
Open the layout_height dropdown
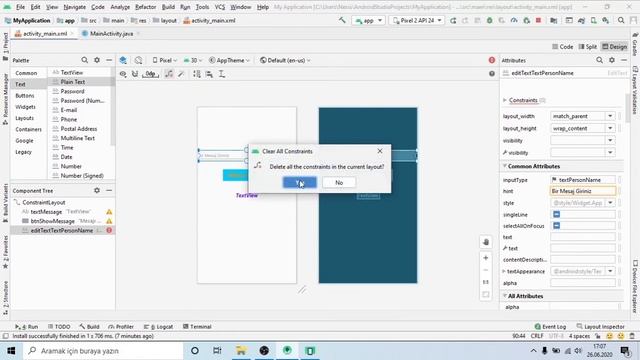point(610,128)
